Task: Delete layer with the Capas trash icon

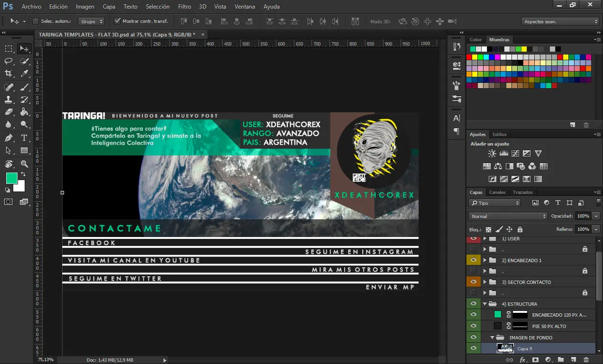Action: (586, 360)
